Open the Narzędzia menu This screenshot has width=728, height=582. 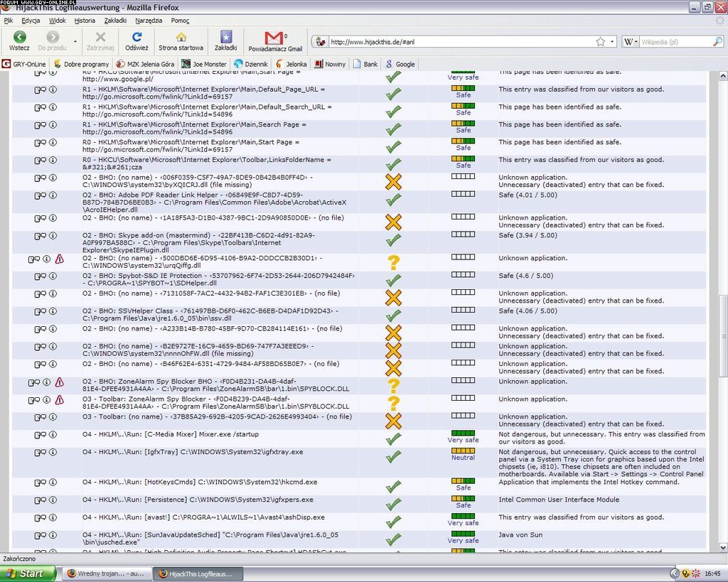point(149,21)
